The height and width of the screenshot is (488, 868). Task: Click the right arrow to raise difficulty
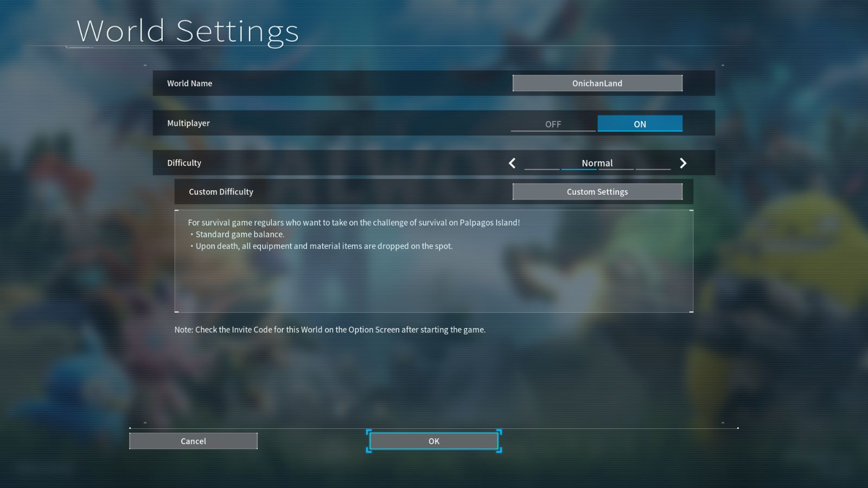[683, 163]
